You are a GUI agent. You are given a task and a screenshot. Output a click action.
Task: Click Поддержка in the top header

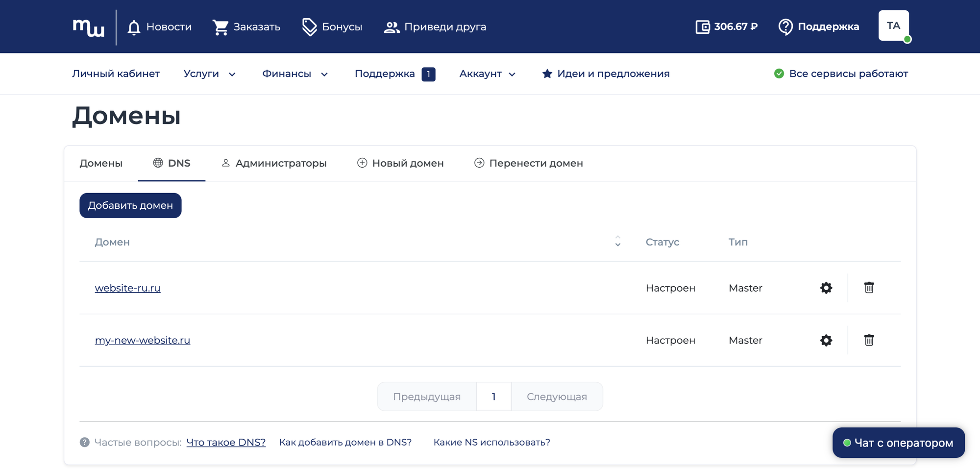[x=829, y=27]
